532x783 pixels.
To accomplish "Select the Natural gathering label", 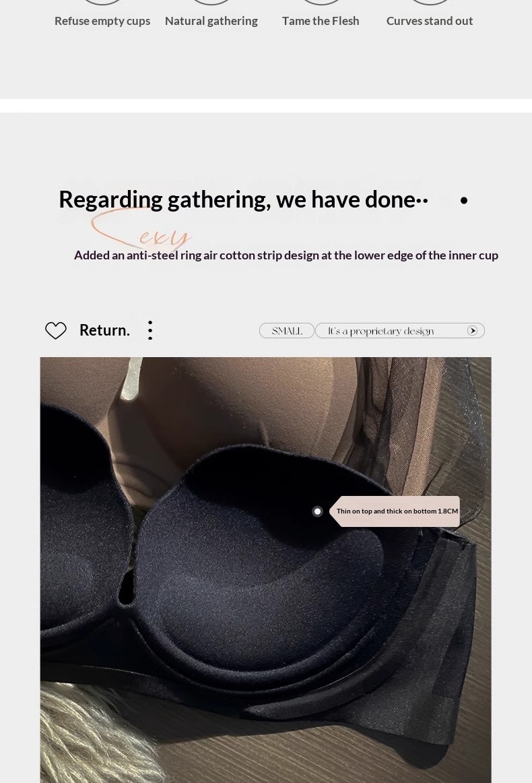I will tap(211, 21).
